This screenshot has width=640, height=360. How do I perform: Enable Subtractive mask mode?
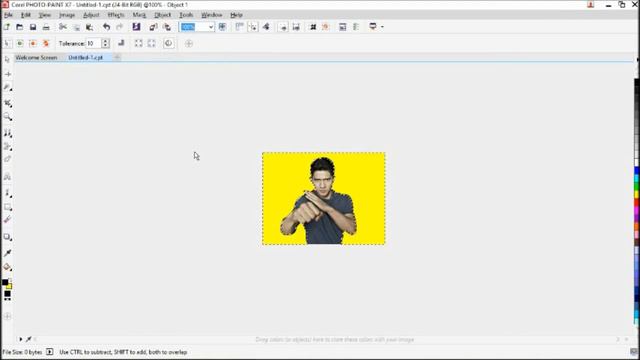33,43
